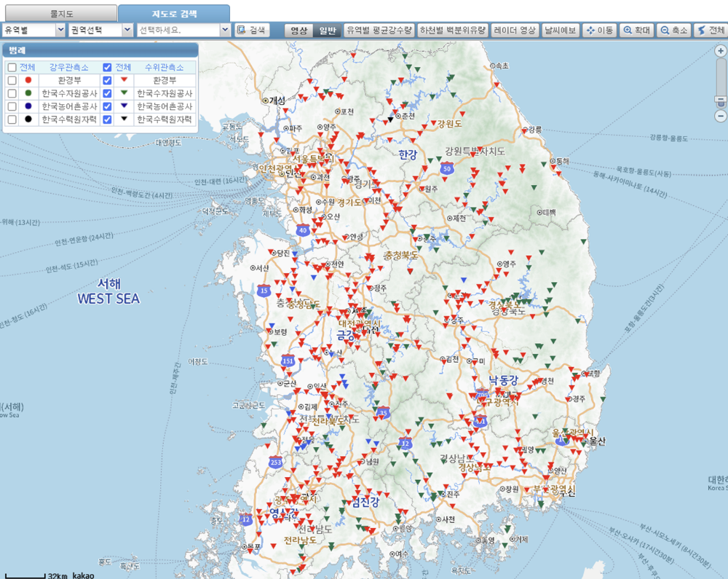Uncheck the 전체 box for 수위관측소
The image size is (728, 579).
[107, 67]
